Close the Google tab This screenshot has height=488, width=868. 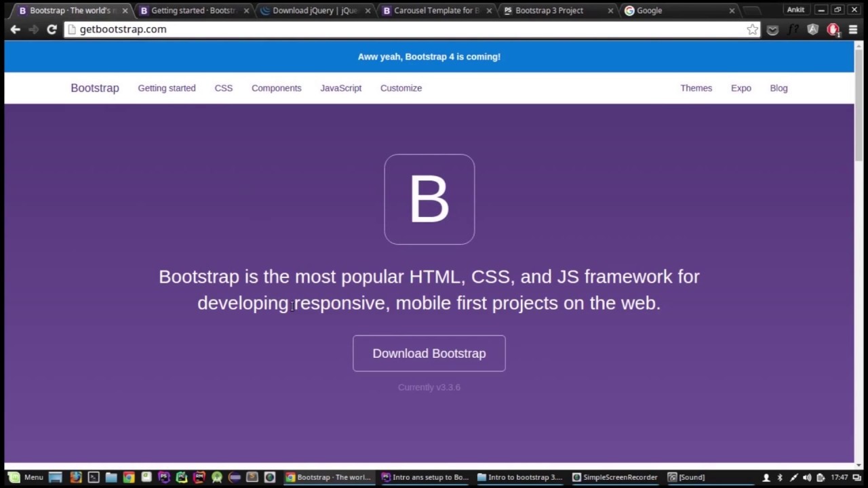click(x=732, y=11)
